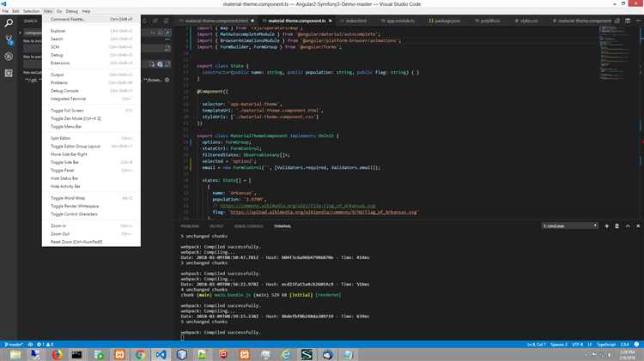644x361 pixels.
Task: Open Sublime Text icon in taskbar
Action: 307,354
